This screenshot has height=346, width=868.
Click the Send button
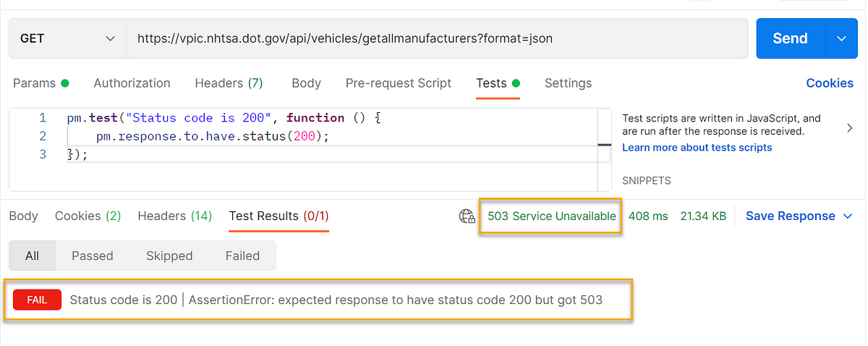click(790, 38)
